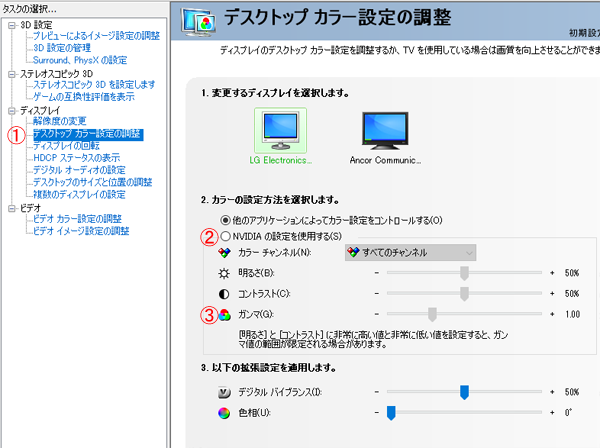Click the 0° hue value
The width and height of the screenshot is (600, 448).
568,412
